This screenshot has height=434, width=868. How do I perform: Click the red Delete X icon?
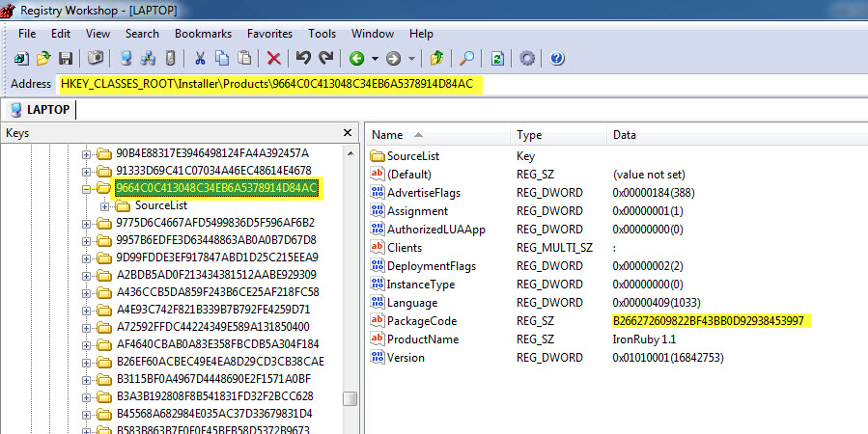click(273, 58)
